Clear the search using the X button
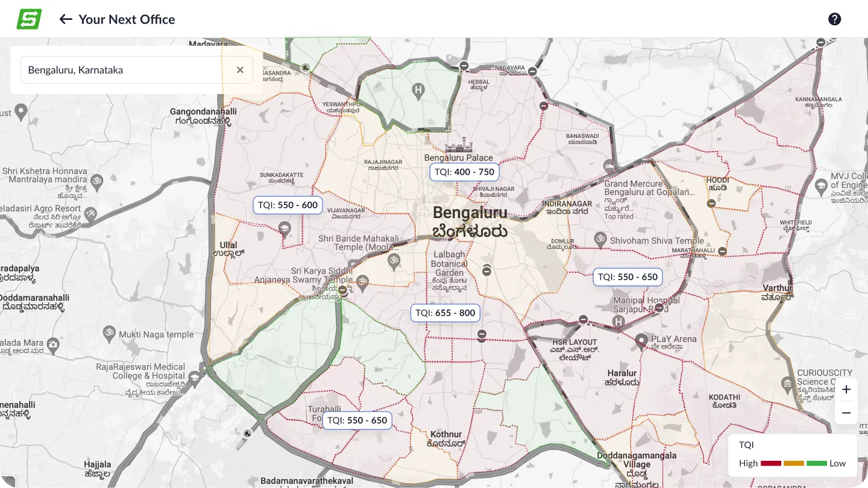This screenshot has height=488, width=868. 239,70
